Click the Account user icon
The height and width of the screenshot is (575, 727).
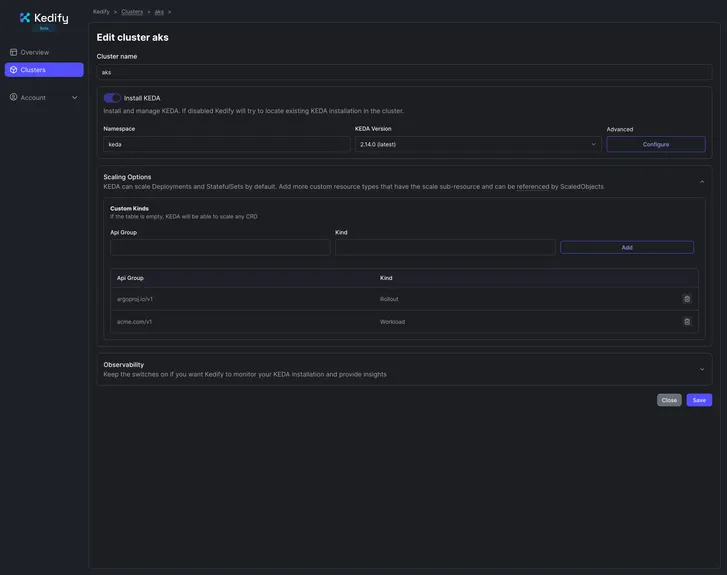pos(14,97)
